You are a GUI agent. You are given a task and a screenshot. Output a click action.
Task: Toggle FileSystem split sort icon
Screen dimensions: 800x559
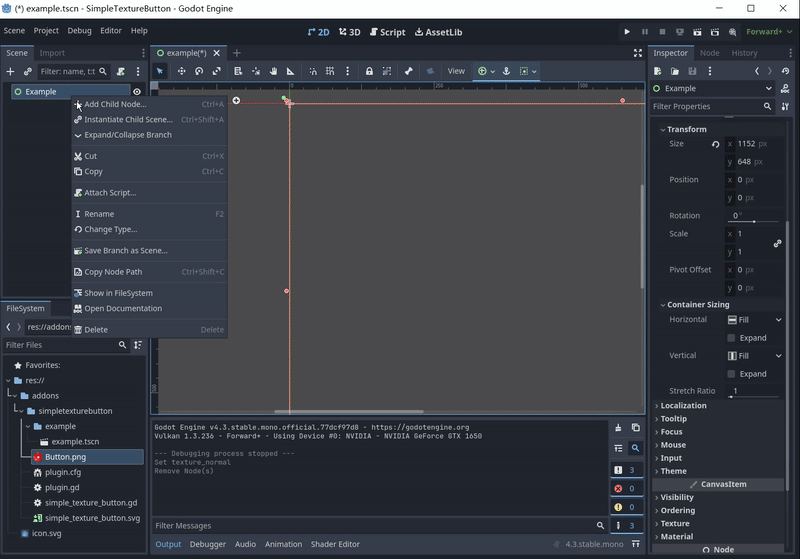138,345
